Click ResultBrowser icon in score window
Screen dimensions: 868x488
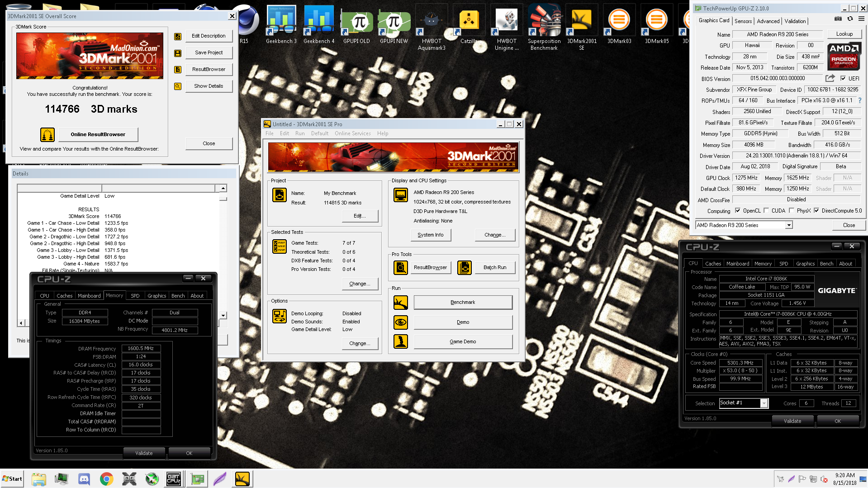pos(178,70)
